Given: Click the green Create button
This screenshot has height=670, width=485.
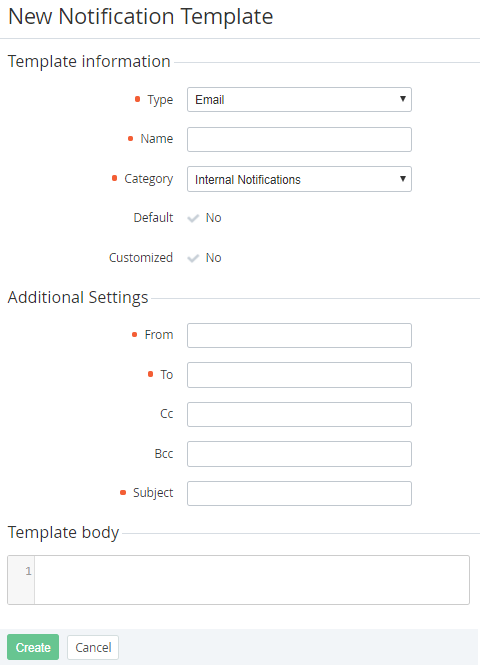Looking at the screenshot, I should (33, 647).
